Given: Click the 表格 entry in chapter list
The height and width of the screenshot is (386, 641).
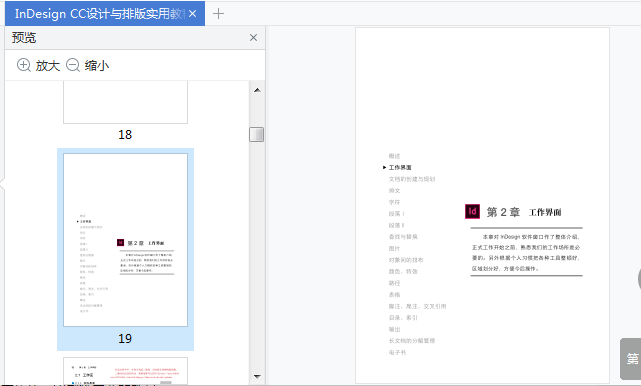Looking at the screenshot, I should point(394,295).
